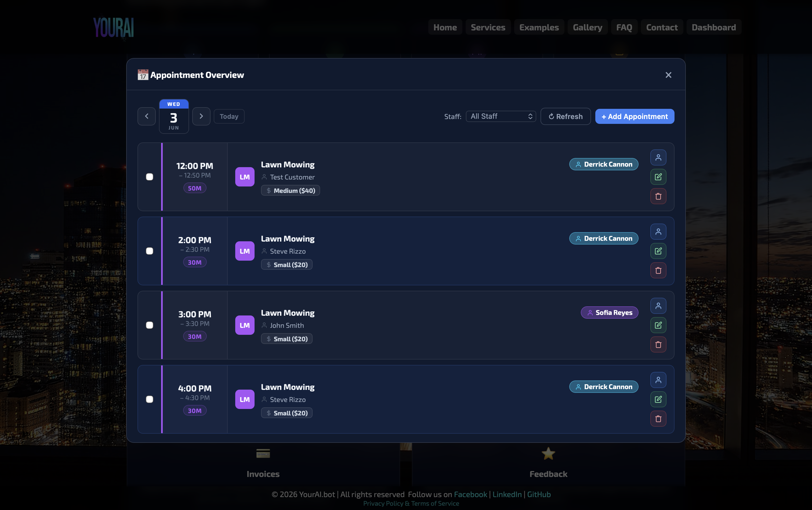
Task: Edit the 4:00 PM Steve Rizzo appointment
Action: click(658, 399)
